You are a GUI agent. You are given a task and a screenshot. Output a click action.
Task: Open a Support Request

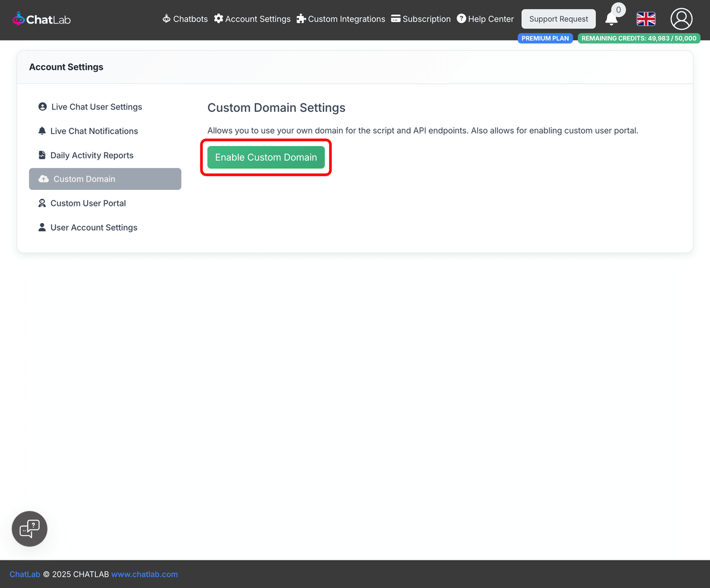pos(558,18)
